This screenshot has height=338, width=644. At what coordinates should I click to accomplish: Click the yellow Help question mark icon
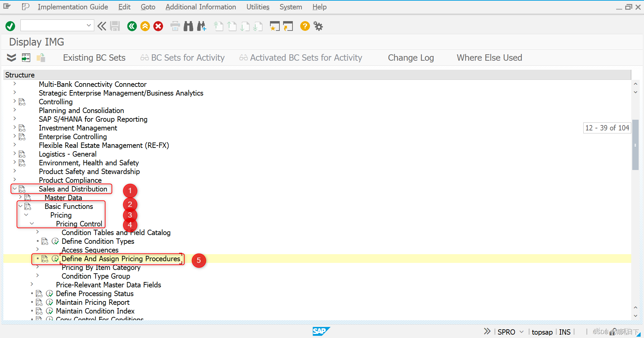[x=305, y=26]
